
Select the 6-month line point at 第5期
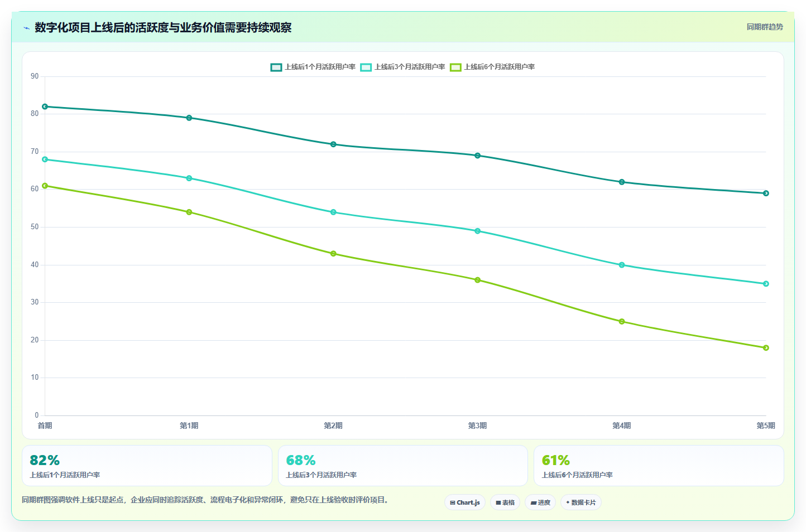point(766,348)
